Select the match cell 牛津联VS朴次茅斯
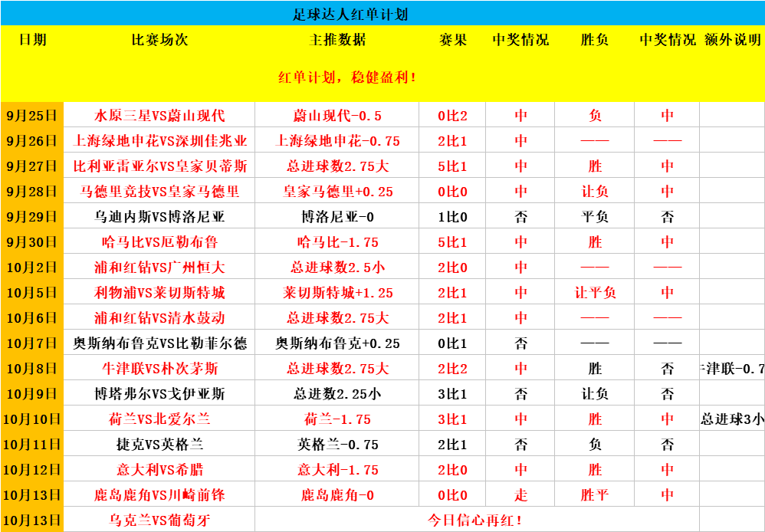This screenshot has height=532, width=765. point(159,369)
